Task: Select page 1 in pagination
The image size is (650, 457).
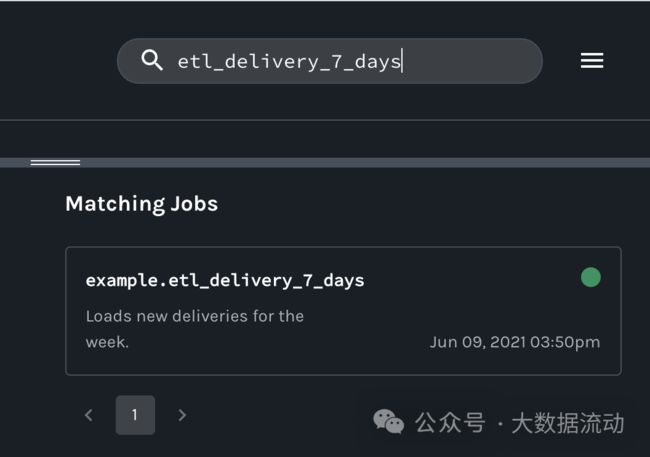Action: point(135,415)
